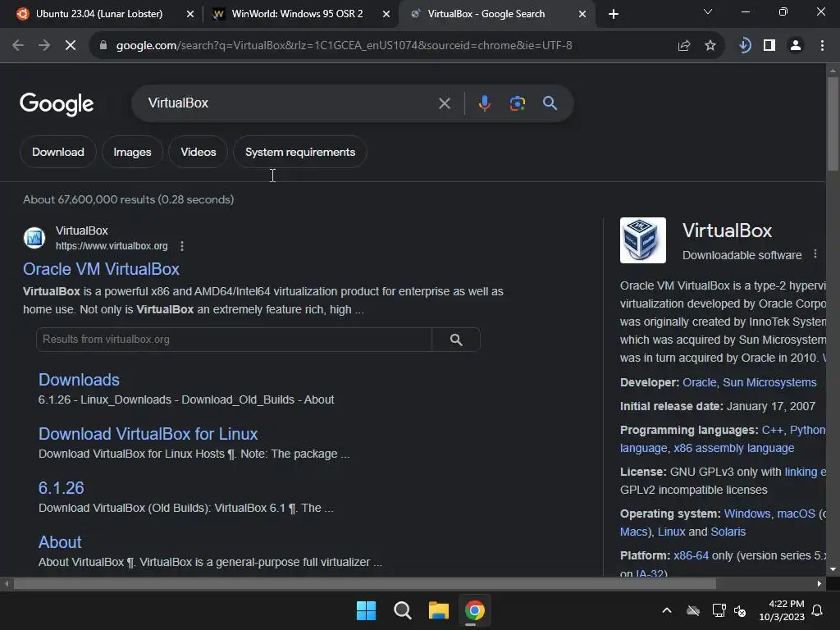
Task: Click the Google search text field
Action: coord(290,103)
